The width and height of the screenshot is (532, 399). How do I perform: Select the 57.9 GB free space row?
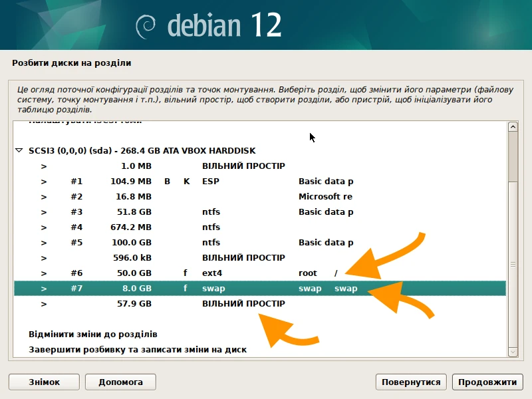pyautogui.click(x=260, y=303)
